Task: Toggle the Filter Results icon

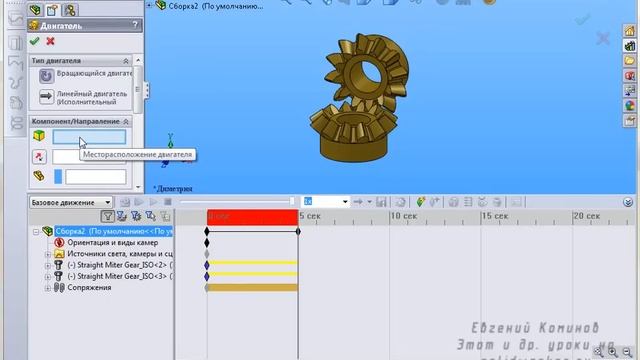Action: click(165, 216)
